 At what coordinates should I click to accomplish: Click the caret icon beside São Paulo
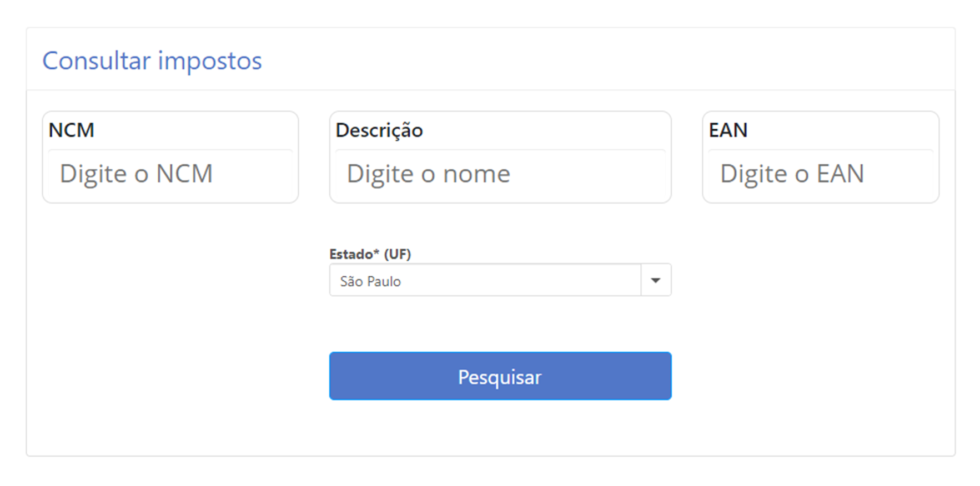click(x=656, y=280)
